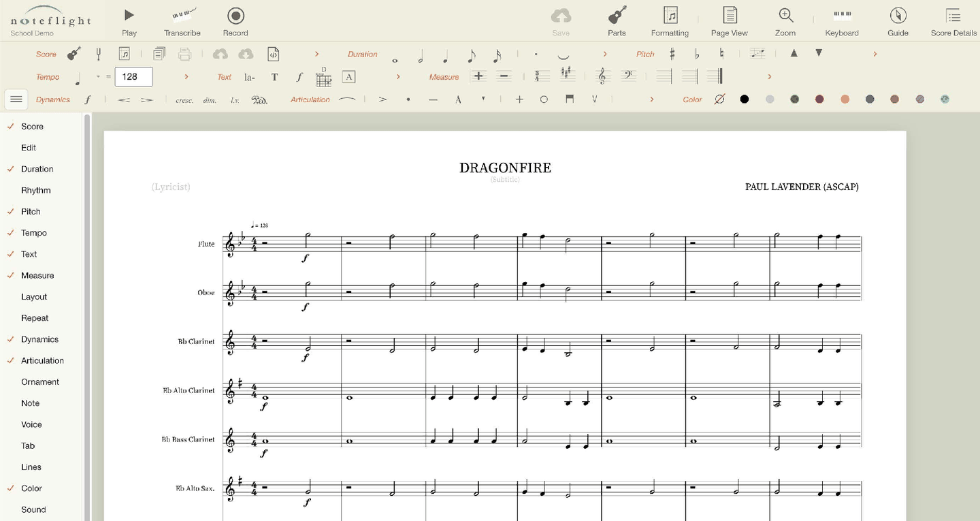Enable Lines toolbar in sidebar
Screen dimensions: 980x521
click(x=31, y=467)
